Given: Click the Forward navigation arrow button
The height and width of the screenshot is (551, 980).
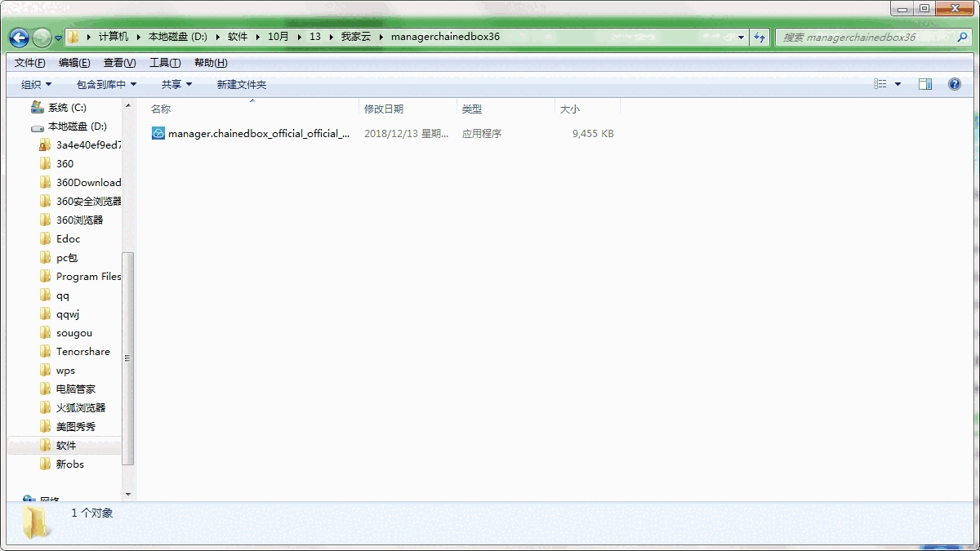Looking at the screenshot, I should 42,37.
